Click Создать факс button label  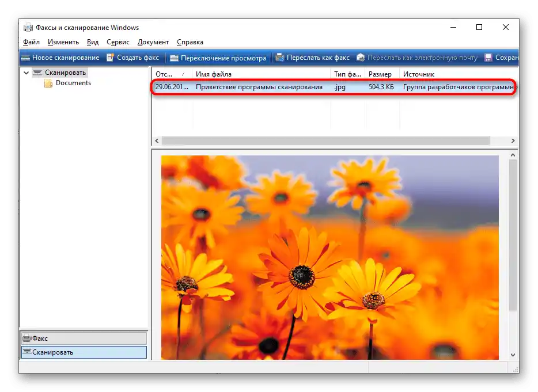click(x=138, y=58)
